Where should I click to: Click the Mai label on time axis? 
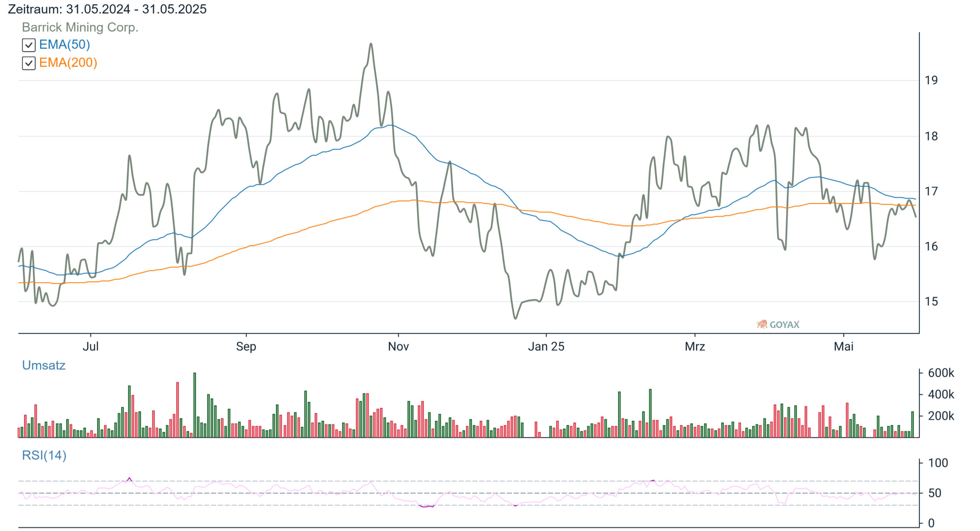click(x=844, y=346)
